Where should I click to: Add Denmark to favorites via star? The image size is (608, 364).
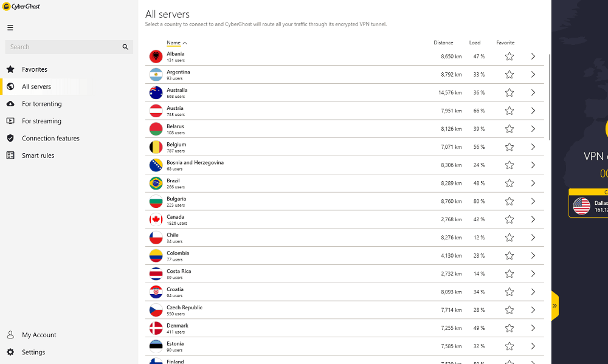(510, 328)
